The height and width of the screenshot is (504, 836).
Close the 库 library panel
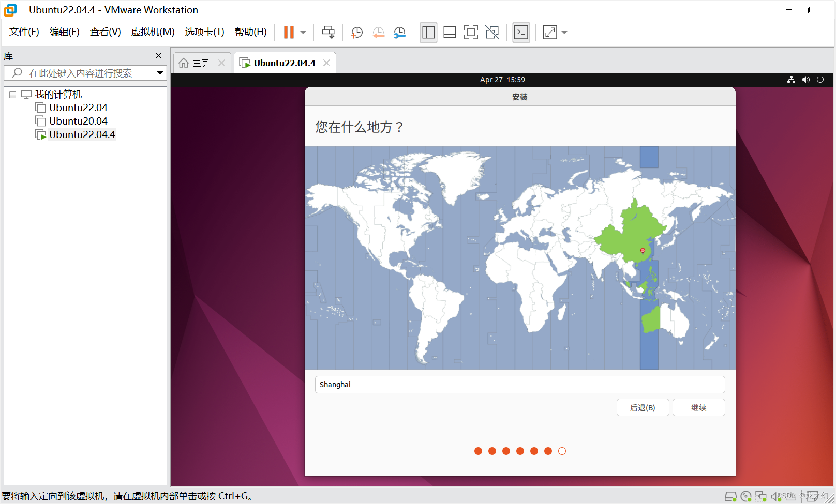coord(158,56)
